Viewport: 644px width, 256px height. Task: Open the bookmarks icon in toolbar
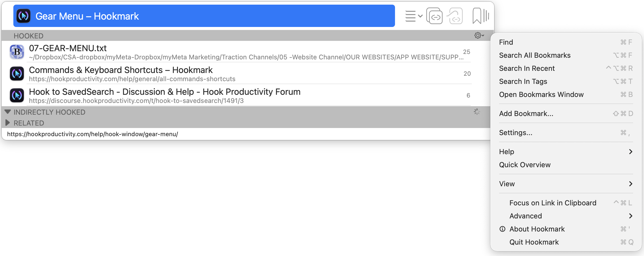click(481, 16)
